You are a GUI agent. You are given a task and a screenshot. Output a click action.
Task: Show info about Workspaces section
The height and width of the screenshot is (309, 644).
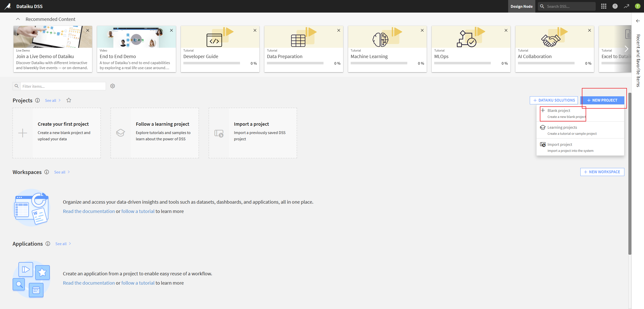pyautogui.click(x=47, y=172)
